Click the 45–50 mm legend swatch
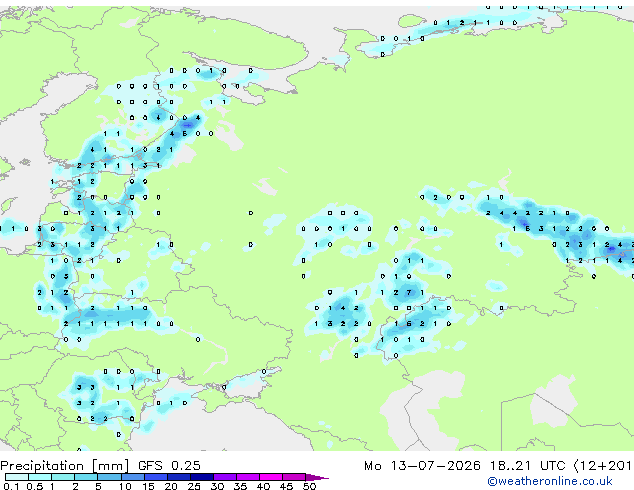634x490 pixels. [294, 477]
